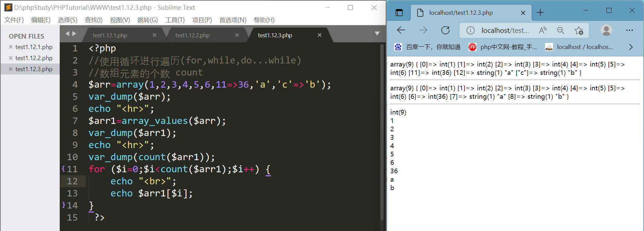Open the 帮助(H) menu
This screenshot has height=231, width=644.
point(264,20)
